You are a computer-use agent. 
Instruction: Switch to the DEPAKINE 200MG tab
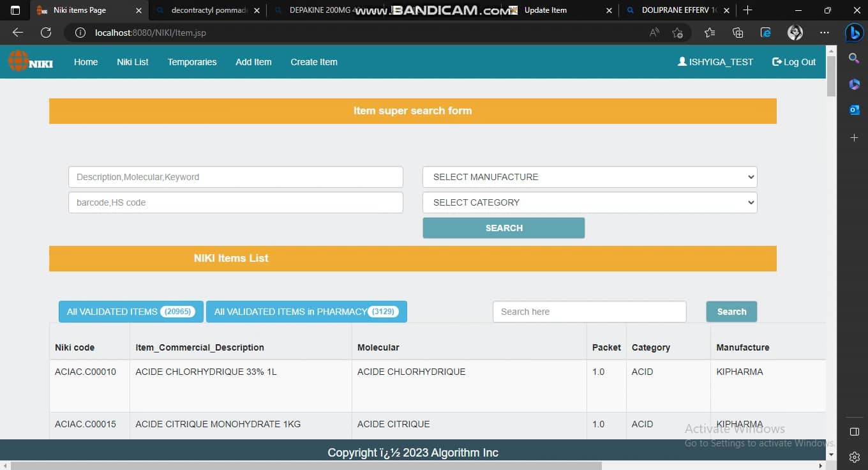point(325,10)
